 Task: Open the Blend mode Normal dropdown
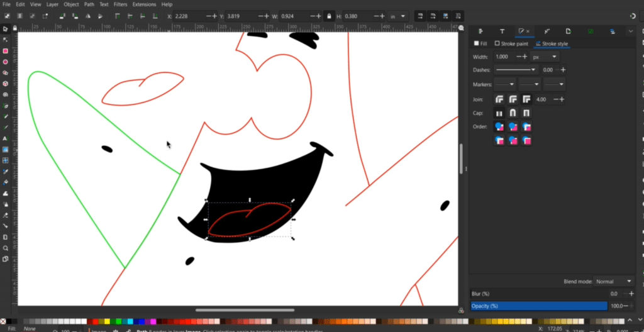pyautogui.click(x=614, y=281)
